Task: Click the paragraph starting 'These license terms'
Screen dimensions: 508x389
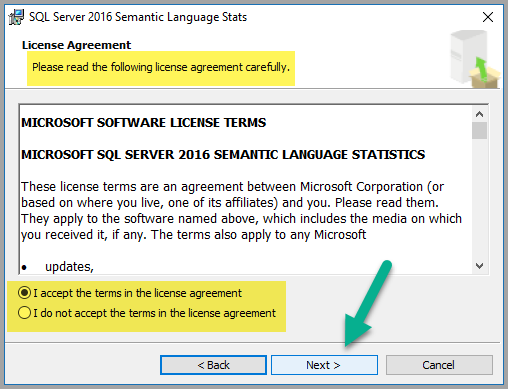Action: [242, 211]
